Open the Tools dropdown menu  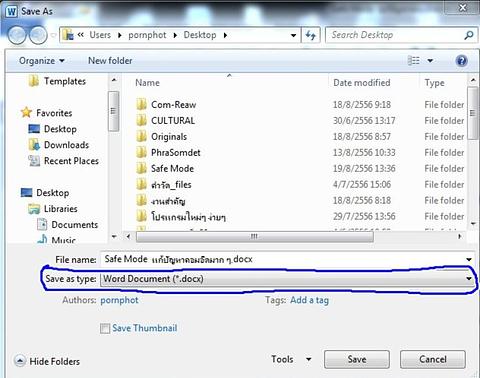(x=291, y=359)
